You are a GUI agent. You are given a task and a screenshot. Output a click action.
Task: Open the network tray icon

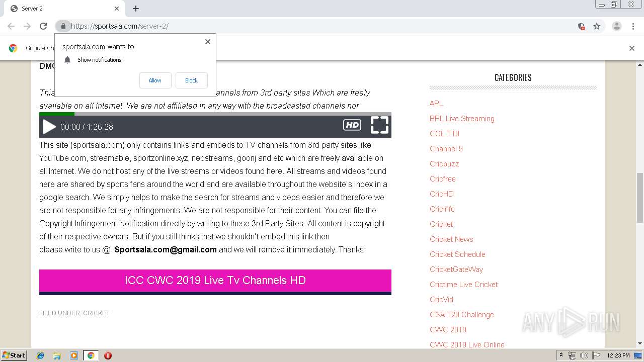[x=572, y=355]
